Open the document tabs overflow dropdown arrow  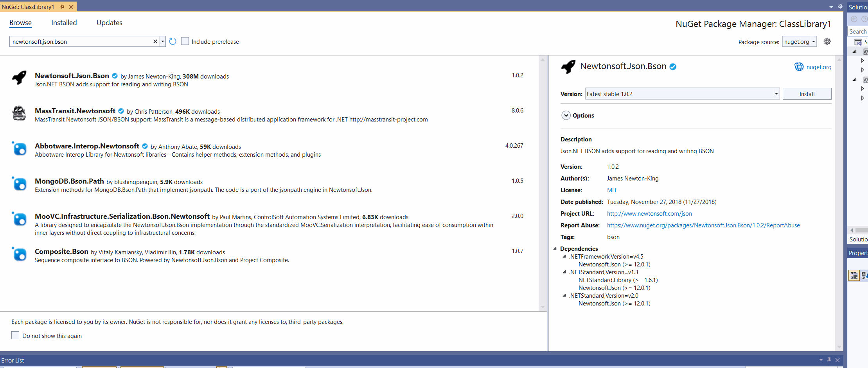[x=831, y=7]
